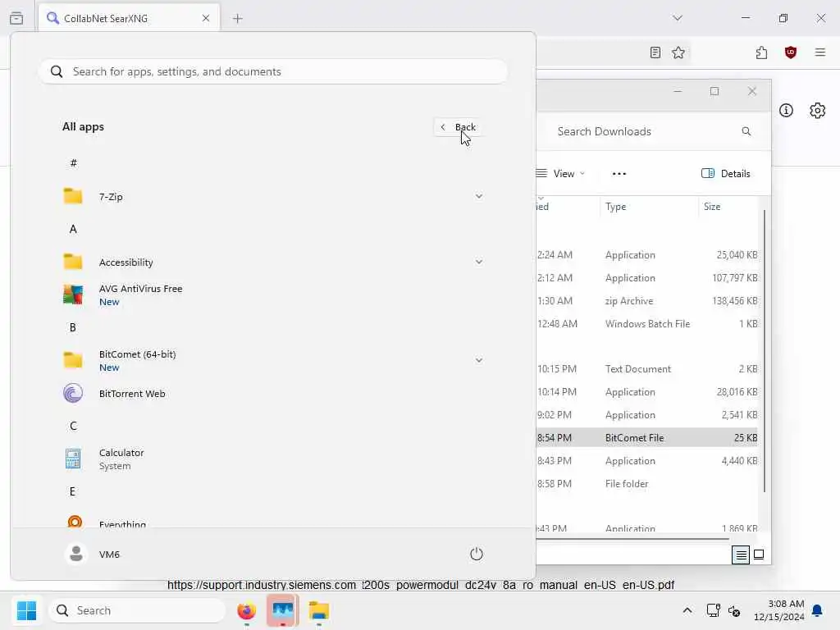Sort by the Size column header

tap(728, 207)
